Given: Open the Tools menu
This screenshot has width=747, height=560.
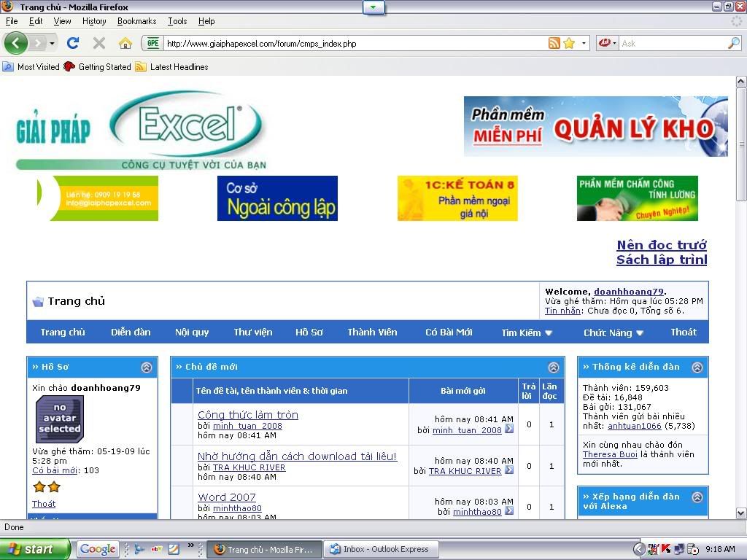Looking at the screenshot, I should pyautogui.click(x=177, y=21).
